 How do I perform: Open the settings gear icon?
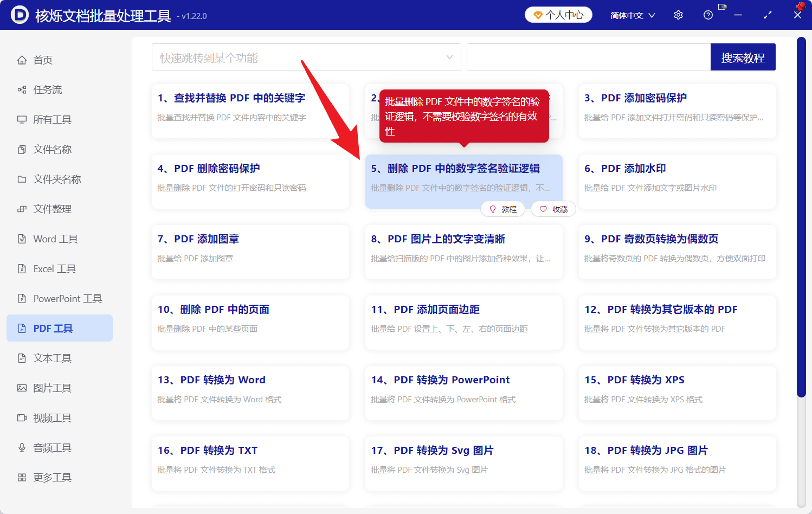(678, 15)
